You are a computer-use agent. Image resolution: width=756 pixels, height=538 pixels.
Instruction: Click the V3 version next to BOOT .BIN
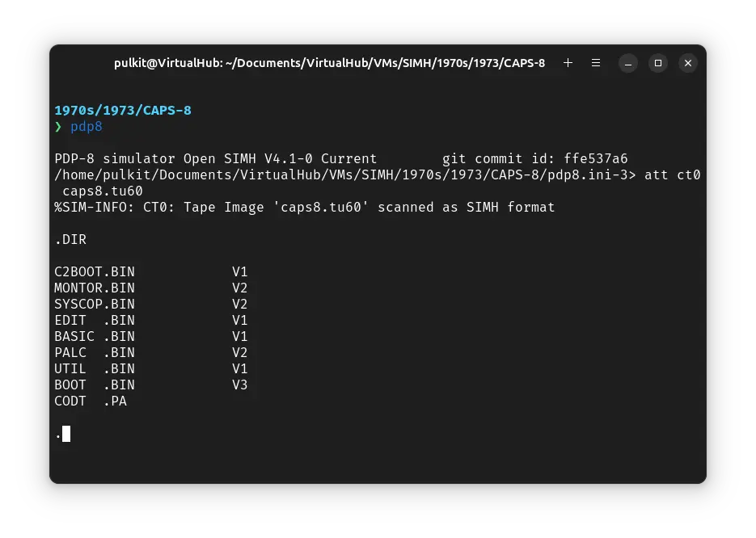[239, 385]
